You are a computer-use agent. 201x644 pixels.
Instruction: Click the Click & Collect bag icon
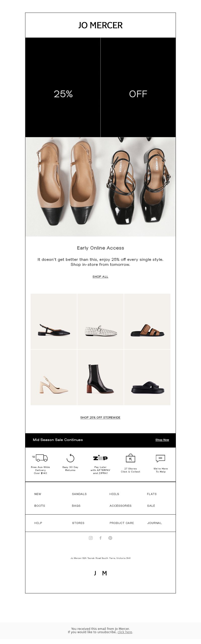(130, 458)
